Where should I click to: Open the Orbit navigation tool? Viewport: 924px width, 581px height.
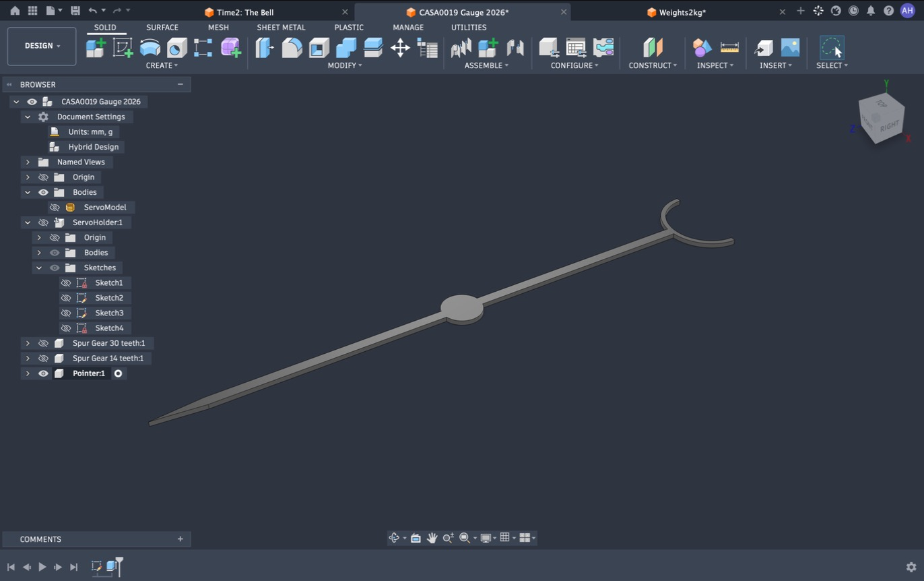pos(395,538)
